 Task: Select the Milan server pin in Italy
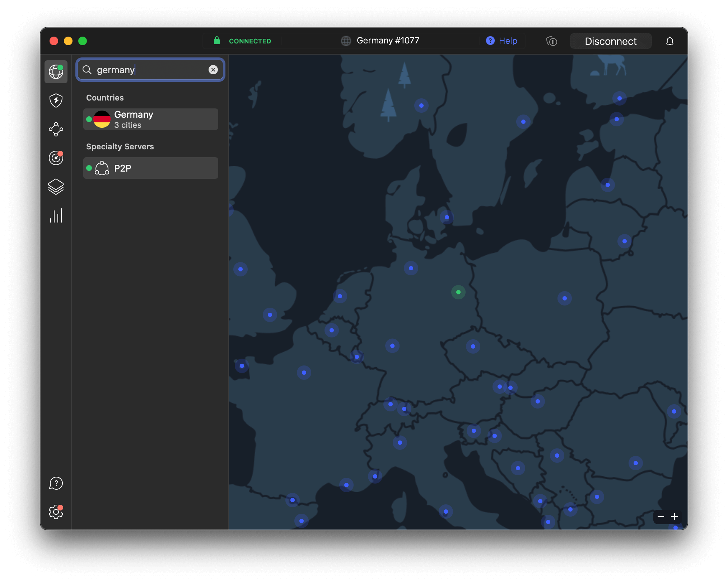[x=400, y=443]
